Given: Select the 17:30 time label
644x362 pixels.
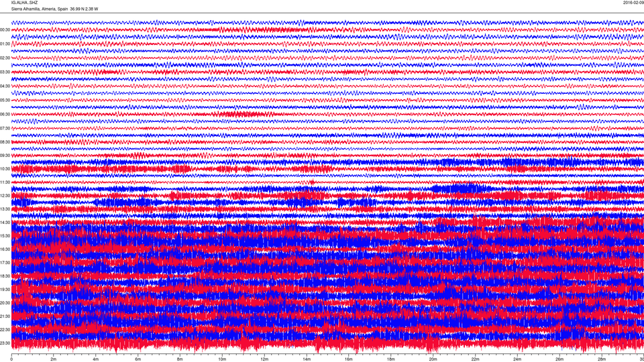Looking at the screenshot, I should 5,263.
